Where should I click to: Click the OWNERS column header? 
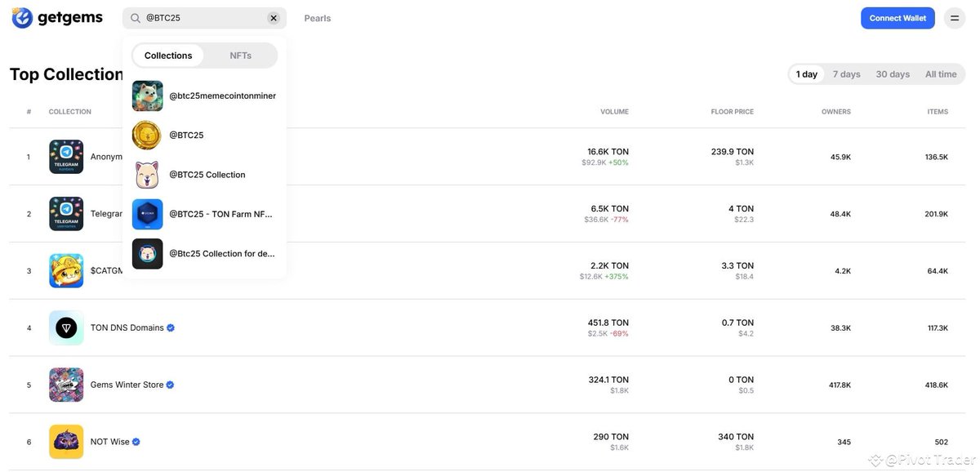click(x=836, y=112)
